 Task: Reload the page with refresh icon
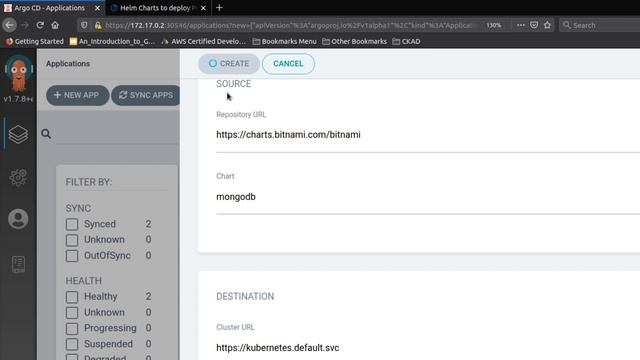(x=40, y=25)
